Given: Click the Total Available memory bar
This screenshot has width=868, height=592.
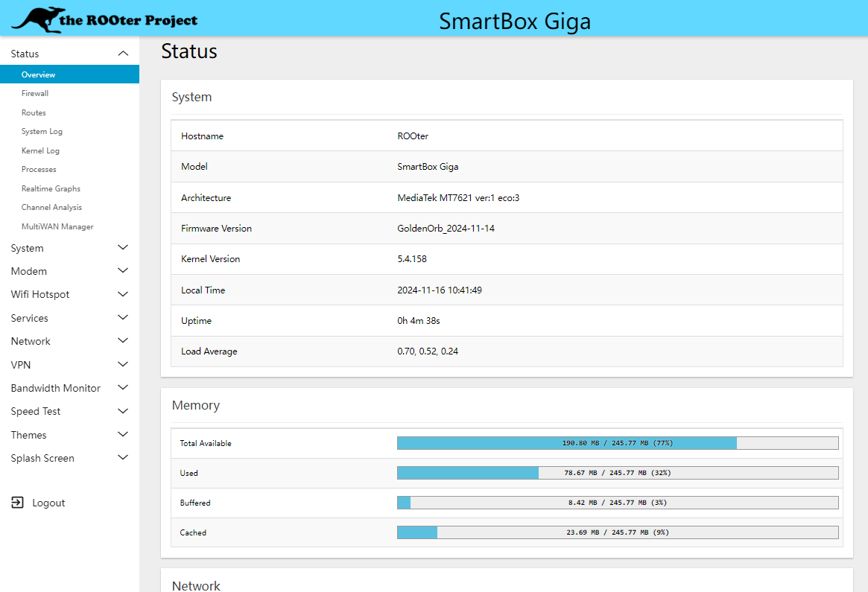Looking at the screenshot, I should click(x=618, y=443).
